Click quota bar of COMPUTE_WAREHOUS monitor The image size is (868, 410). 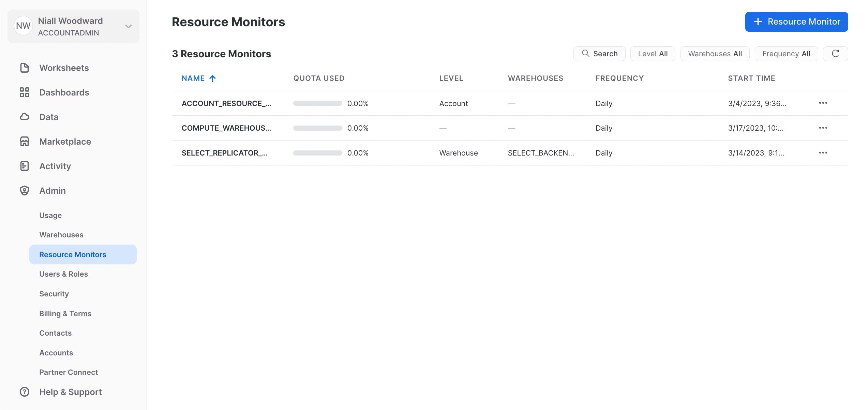coord(318,128)
